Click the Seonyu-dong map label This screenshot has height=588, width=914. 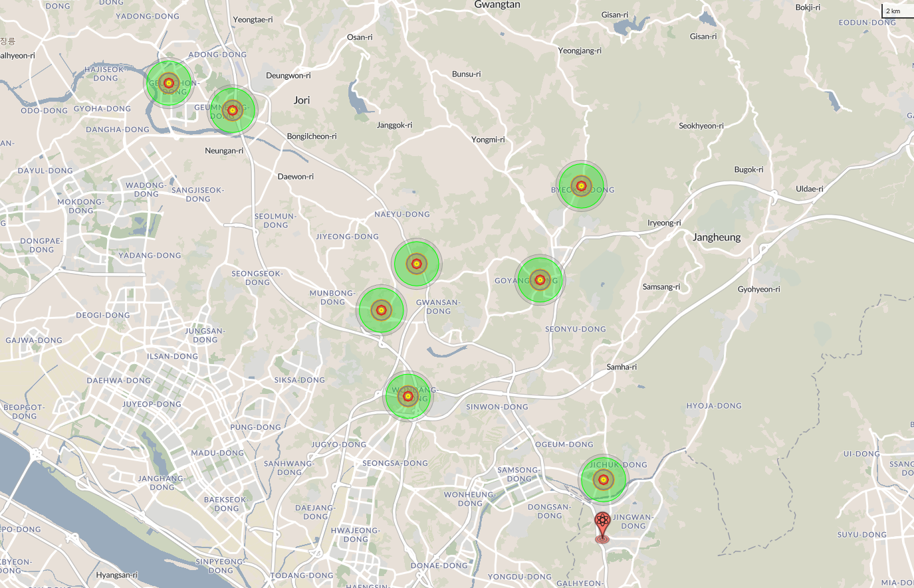click(x=576, y=330)
